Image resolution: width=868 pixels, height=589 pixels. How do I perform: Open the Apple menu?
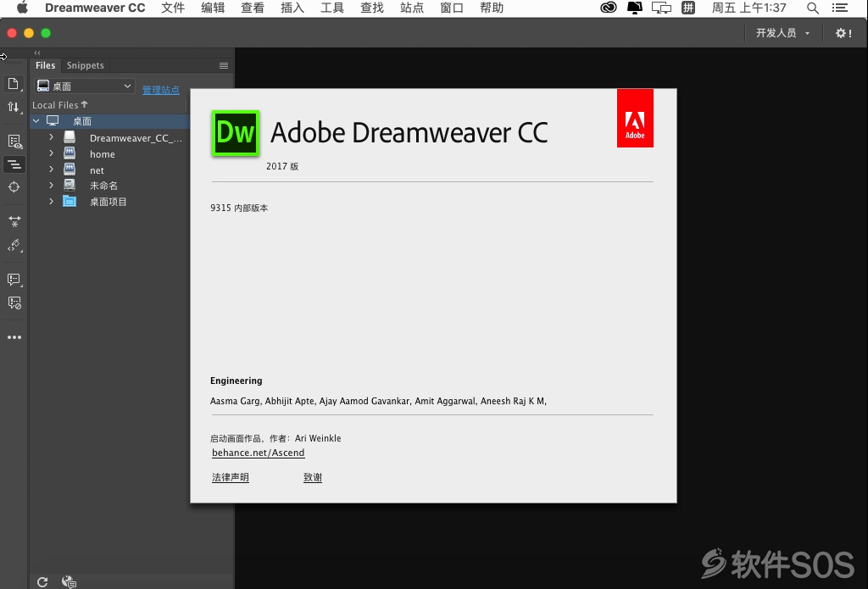pos(22,8)
